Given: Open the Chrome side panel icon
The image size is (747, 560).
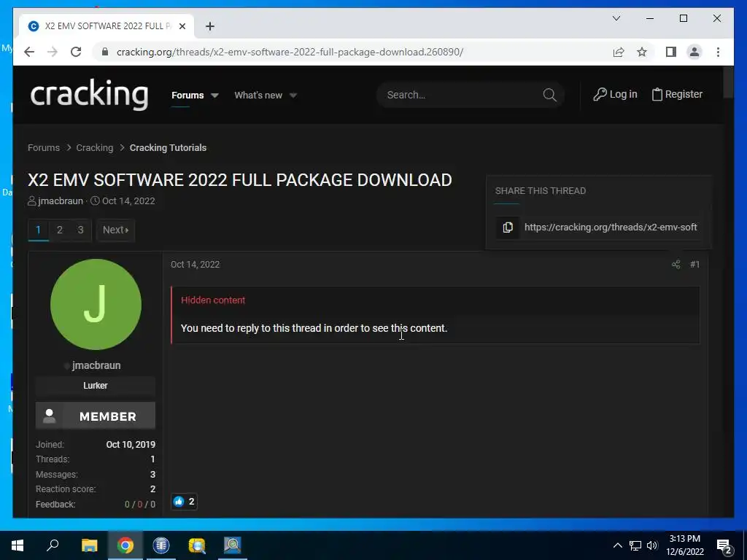Looking at the screenshot, I should point(671,52).
